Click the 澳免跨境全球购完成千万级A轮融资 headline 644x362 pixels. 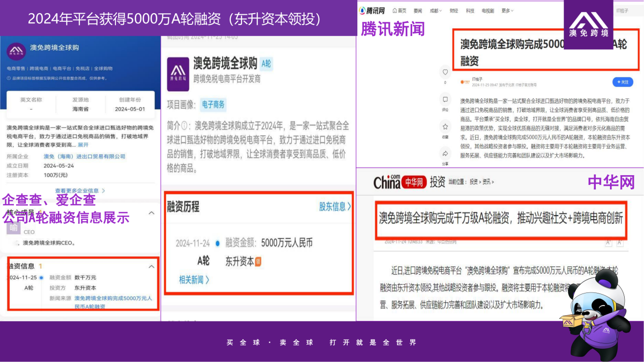pos(501,219)
